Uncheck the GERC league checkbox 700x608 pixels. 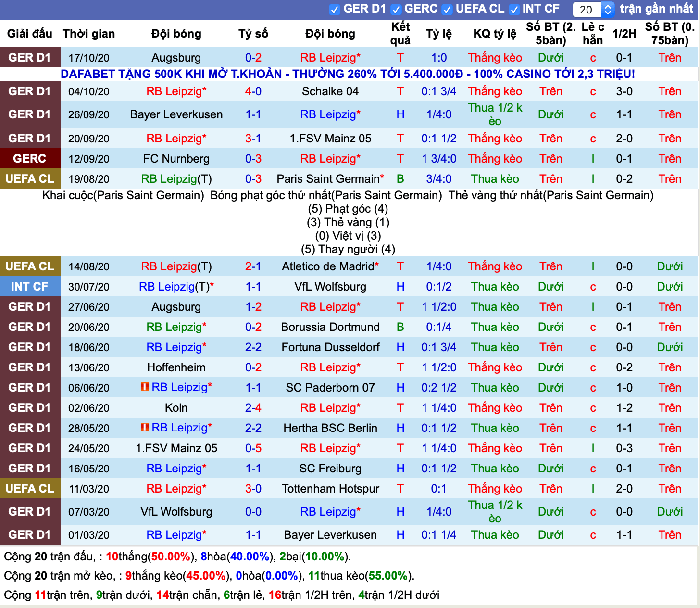pyautogui.click(x=396, y=9)
